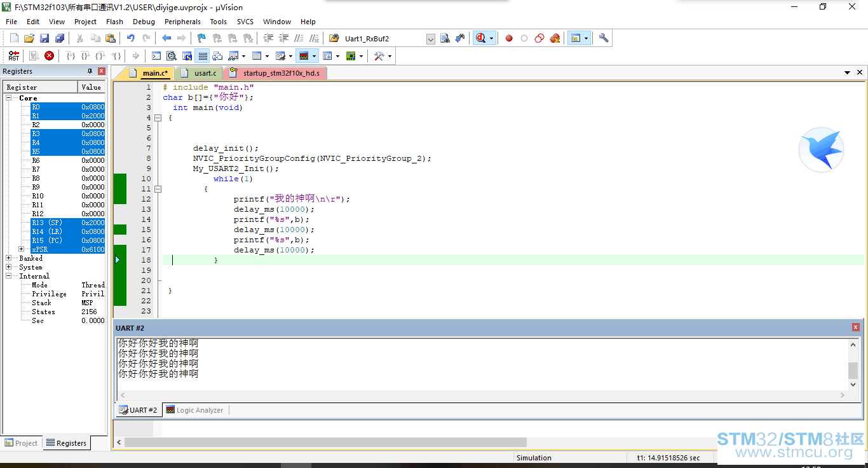Select the UART #2 bottom tab

point(138,410)
